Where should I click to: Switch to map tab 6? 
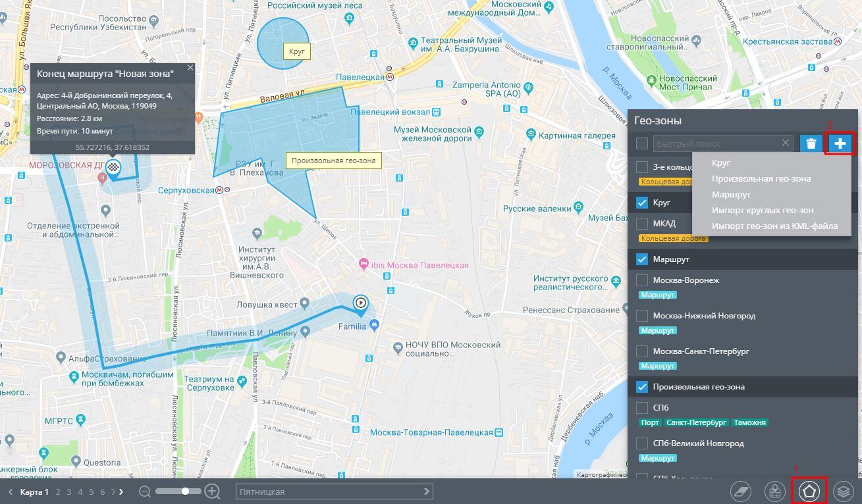pyautogui.click(x=103, y=492)
